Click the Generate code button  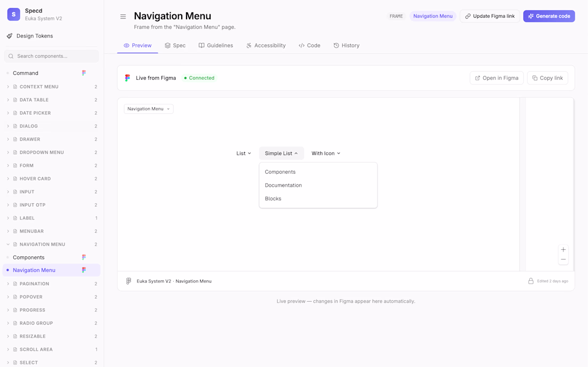click(549, 16)
